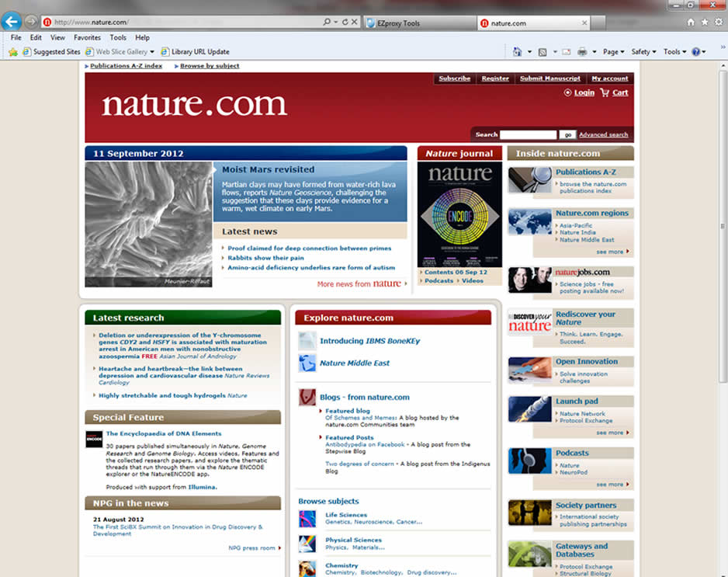Click the search magnifier in the address bar

tap(327, 22)
